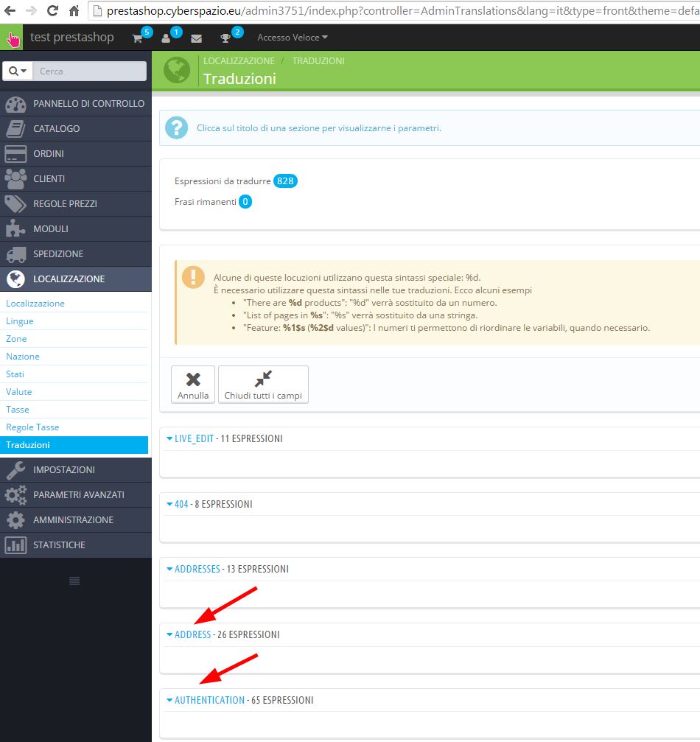Click the Amministrazione gear icon

pos(15,520)
